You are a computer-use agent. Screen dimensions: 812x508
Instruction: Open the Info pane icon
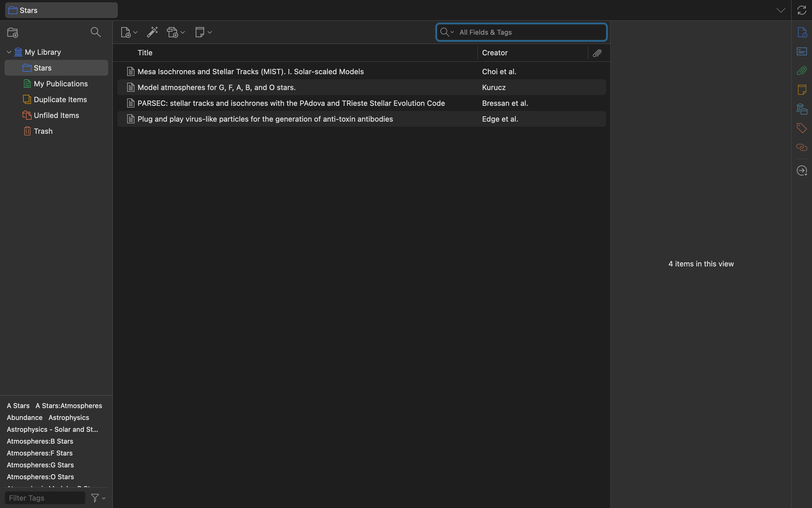[802, 32]
